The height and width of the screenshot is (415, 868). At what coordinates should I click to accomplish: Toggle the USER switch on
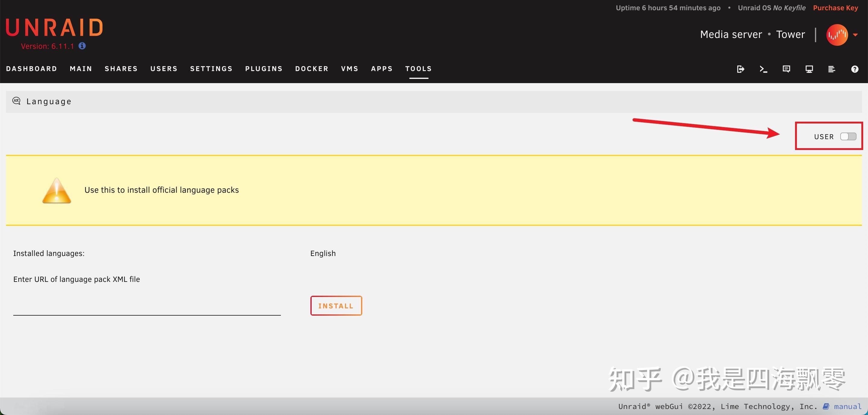pyautogui.click(x=848, y=136)
